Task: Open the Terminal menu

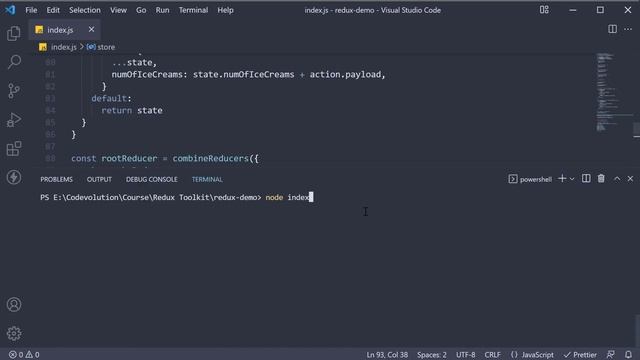Action: coord(193,10)
